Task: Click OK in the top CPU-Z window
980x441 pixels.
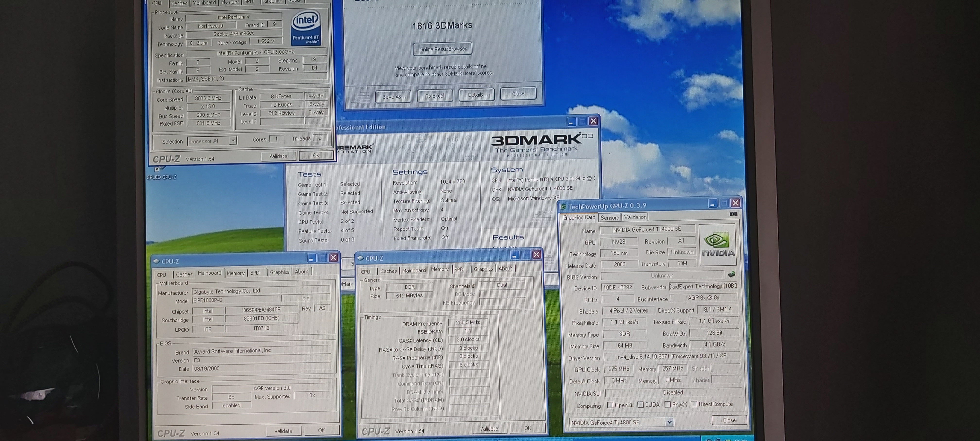Action: (x=316, y=155)
